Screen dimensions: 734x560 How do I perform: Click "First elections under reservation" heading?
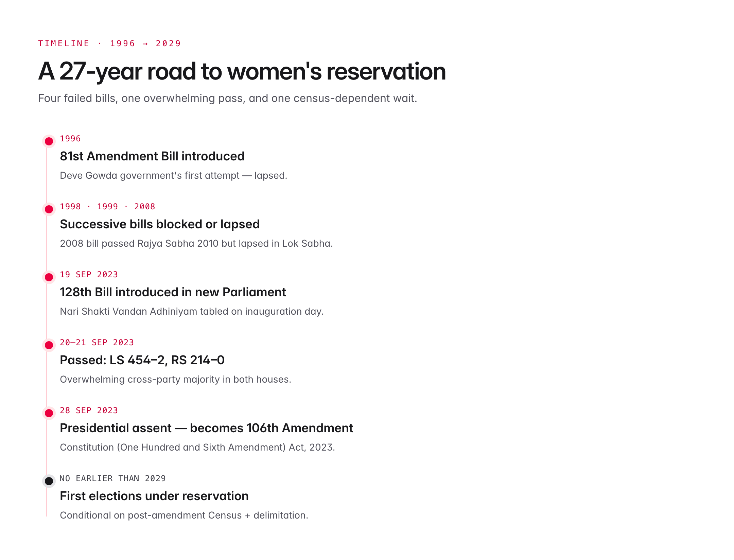[154, 496]
